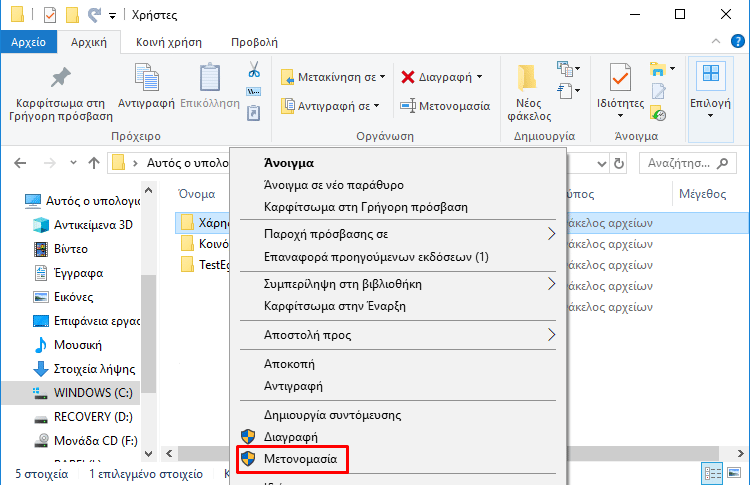Image resolution: width=750 pixels, height=485 pixels.
Task: Click navigation pane scroll up arrow
Action: (148, 190)
